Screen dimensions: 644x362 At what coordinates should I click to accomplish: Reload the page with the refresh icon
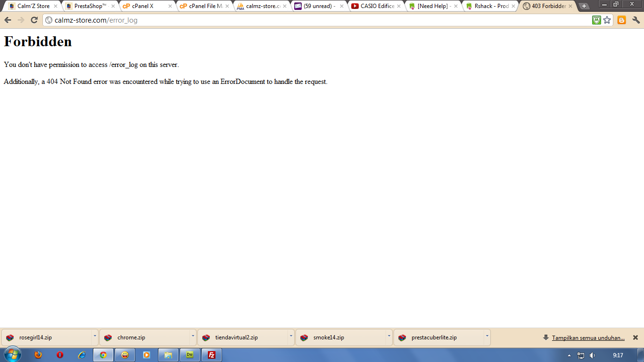pos(34,20)
